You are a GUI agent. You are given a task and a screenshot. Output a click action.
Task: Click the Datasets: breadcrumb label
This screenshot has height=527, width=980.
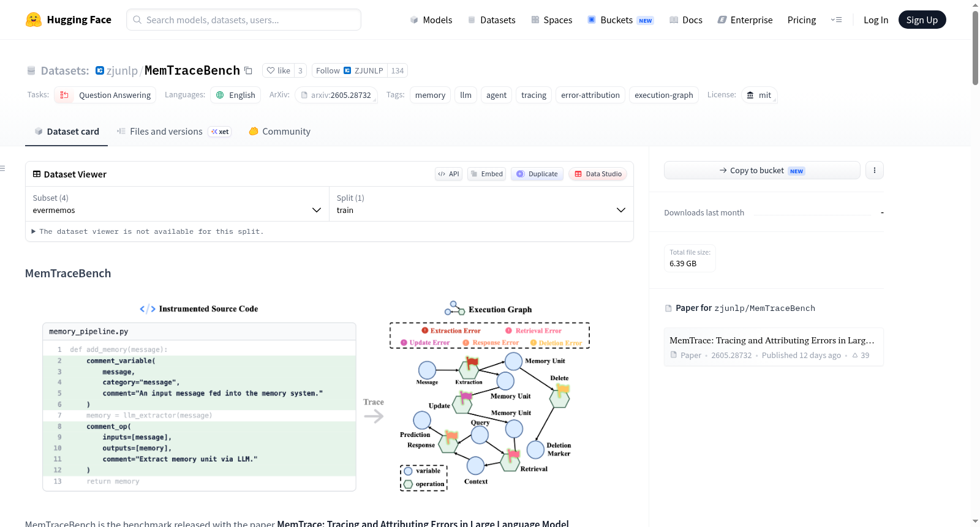tap(65, 70)
